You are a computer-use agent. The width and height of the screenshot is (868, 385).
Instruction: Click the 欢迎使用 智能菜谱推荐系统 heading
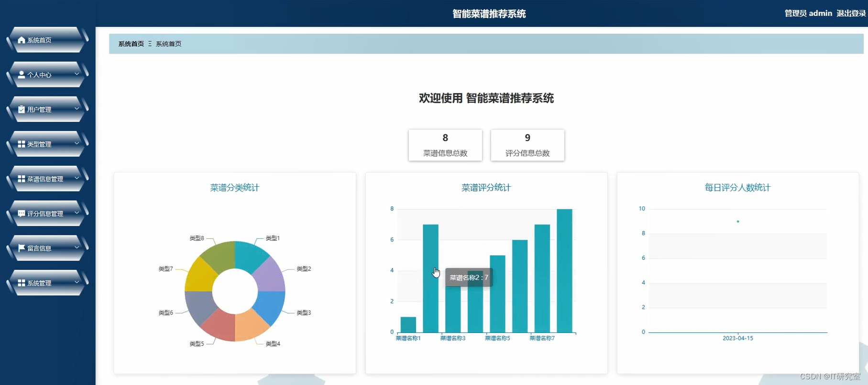(x=486, y=98)
